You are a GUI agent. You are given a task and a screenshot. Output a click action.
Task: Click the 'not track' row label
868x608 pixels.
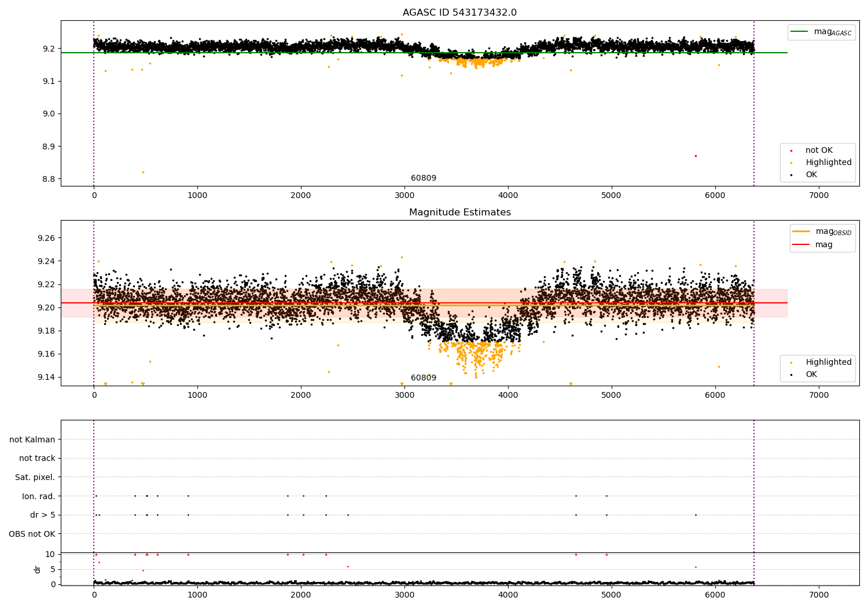pyautogui.click(x=37, y=458)
